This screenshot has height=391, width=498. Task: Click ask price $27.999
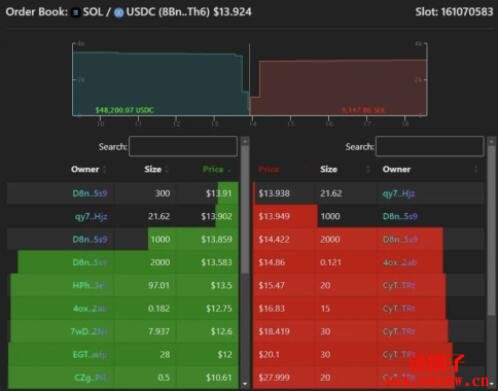(x=274, y=377)
